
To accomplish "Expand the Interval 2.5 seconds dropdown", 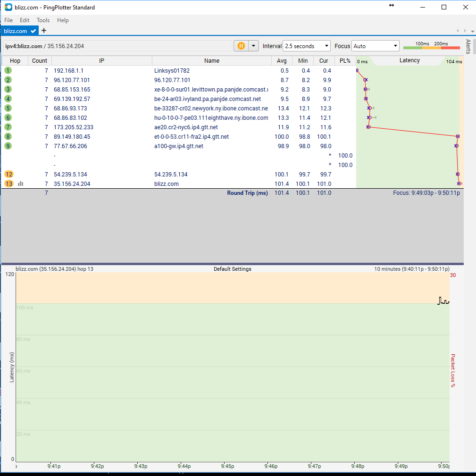I will (x=307, y=46).
